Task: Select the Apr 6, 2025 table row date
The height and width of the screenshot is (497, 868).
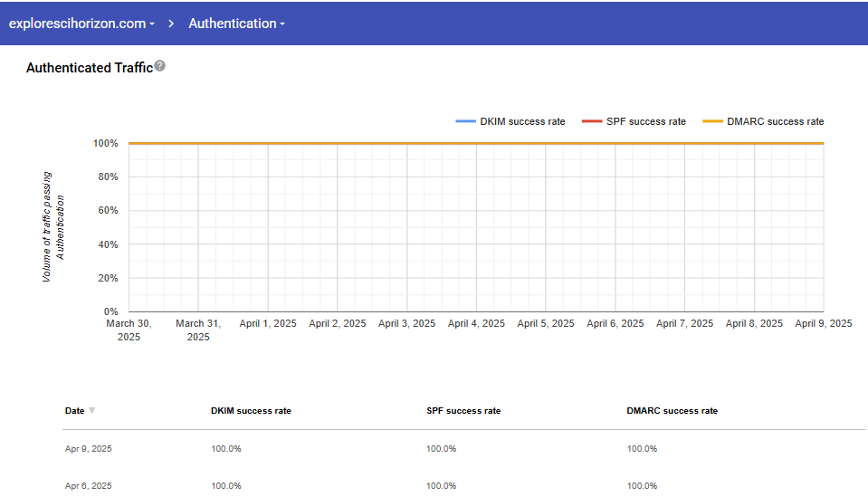Action: 89,486
